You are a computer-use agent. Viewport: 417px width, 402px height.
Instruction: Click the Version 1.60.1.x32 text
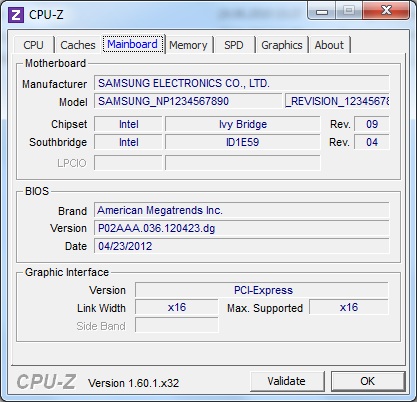(133, 383)
